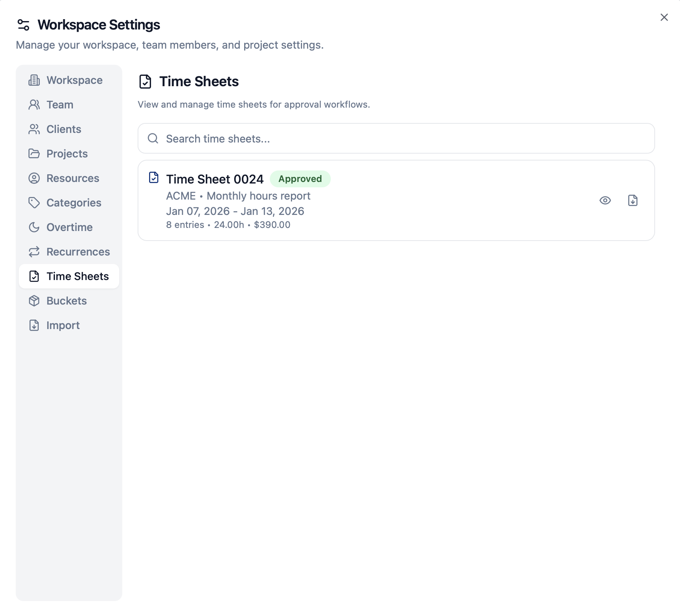The width and height of the screenshot is (680, 616).
Task: Click the Resources user-circle icon
Action: [34, 178]
